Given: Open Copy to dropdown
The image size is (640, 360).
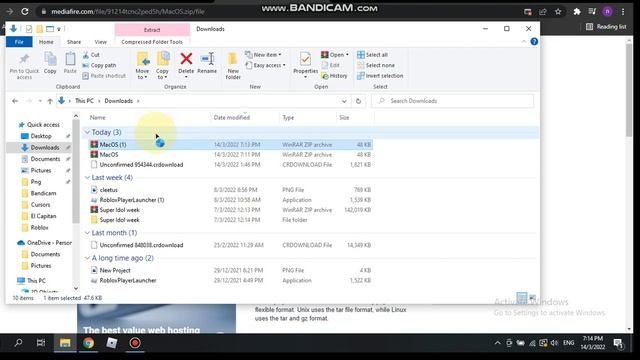Looking at the screenshot, I should (162, 74).
